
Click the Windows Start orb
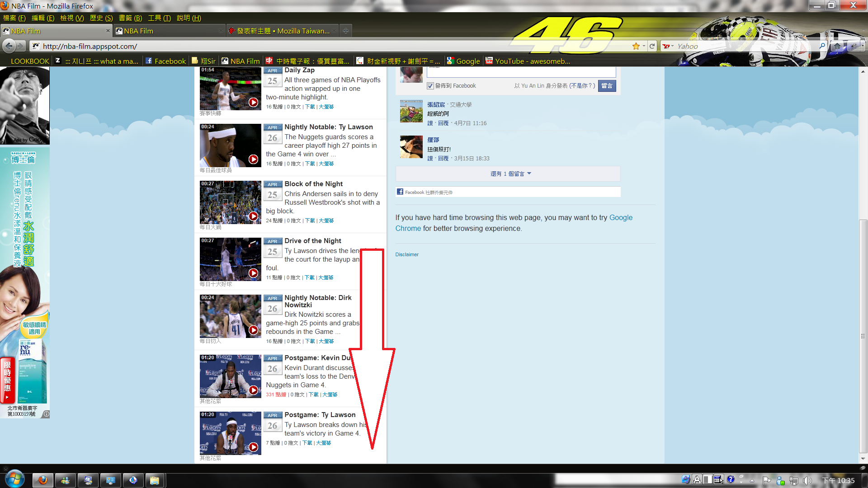pos(14,479)
